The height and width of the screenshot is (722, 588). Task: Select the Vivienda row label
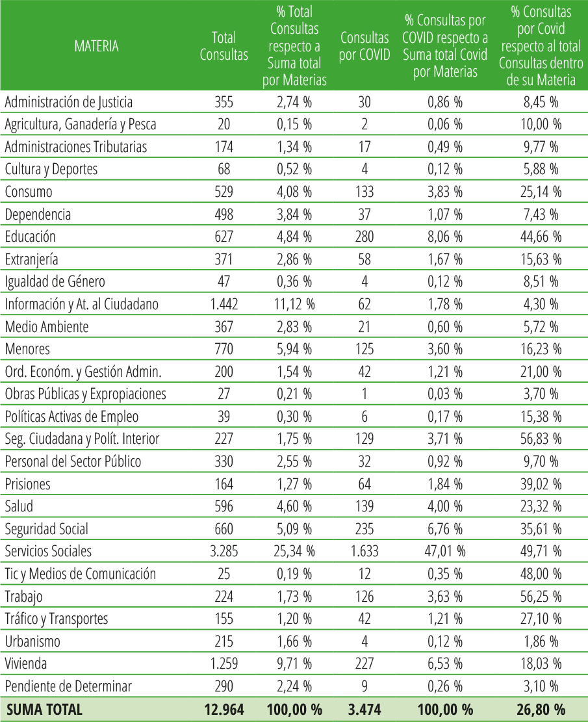(x=26, y=664)
